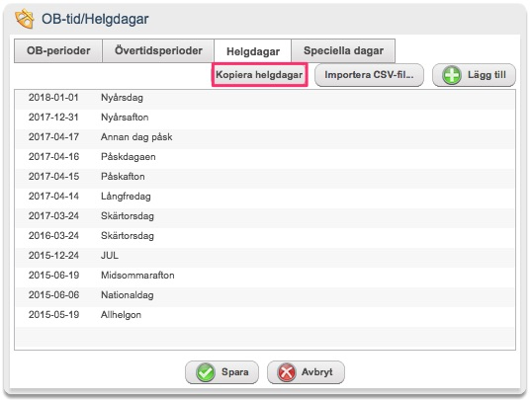The width and height of the screenshot is (532, 400).
Task: Choose the Annan dag påsk entry
Action: coord(265,137)
